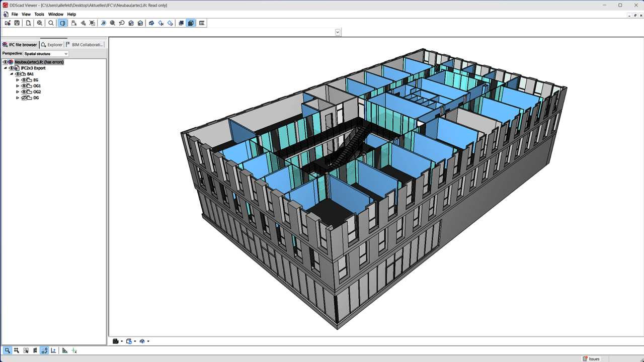Open the BIM Collaboration tab
The image size is (644, 362).
point(85,45)
